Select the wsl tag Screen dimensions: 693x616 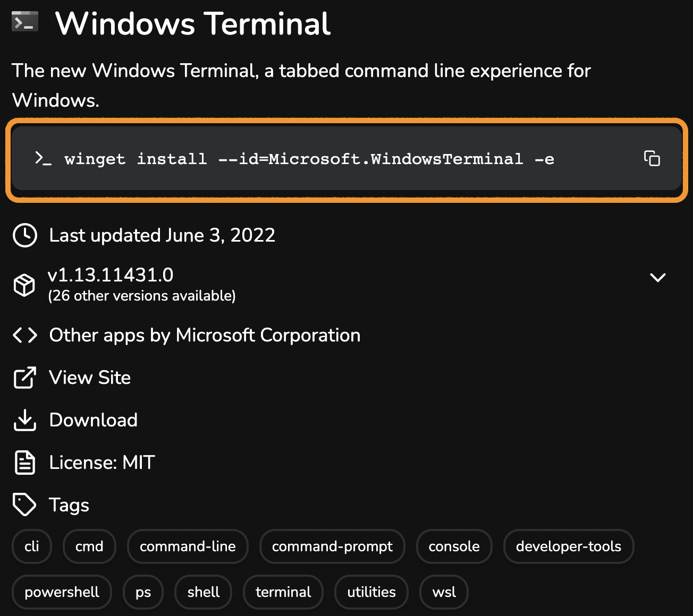(444, 592)
